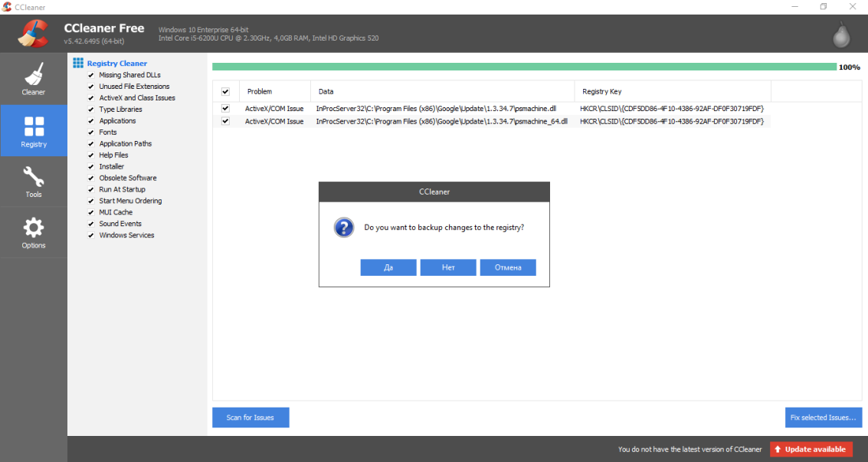
Task: Toggle Unused File Extensions checkbox
Action: point(91,87)
